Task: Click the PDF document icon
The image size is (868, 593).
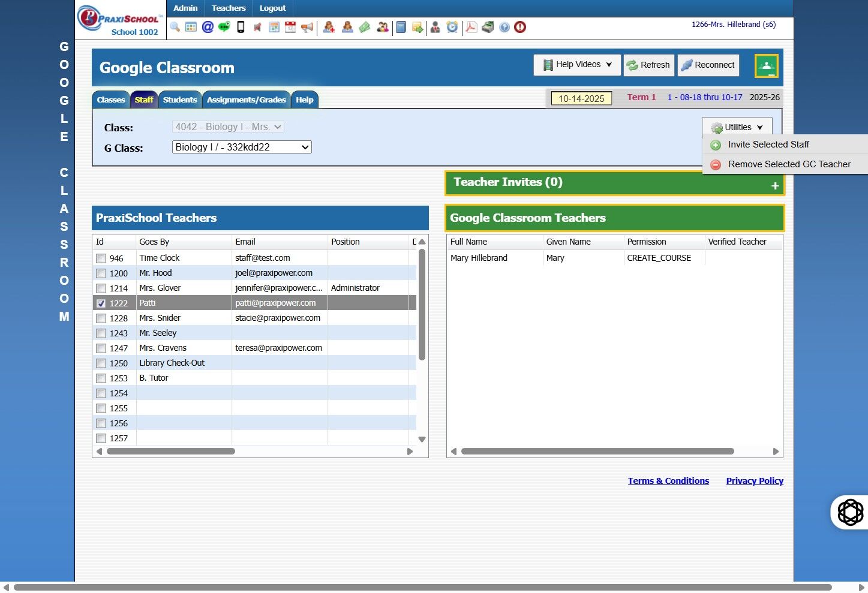Action: coord(471,27)
